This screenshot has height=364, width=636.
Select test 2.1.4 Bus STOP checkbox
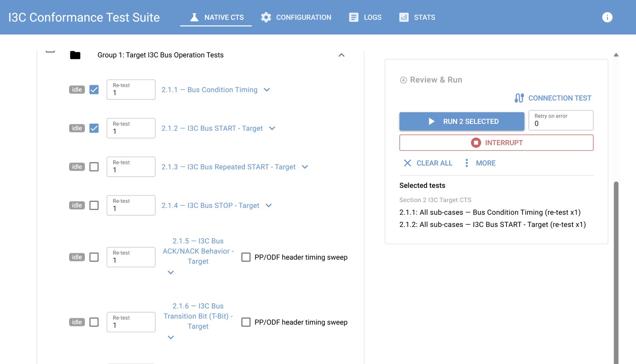pos(94,206)
